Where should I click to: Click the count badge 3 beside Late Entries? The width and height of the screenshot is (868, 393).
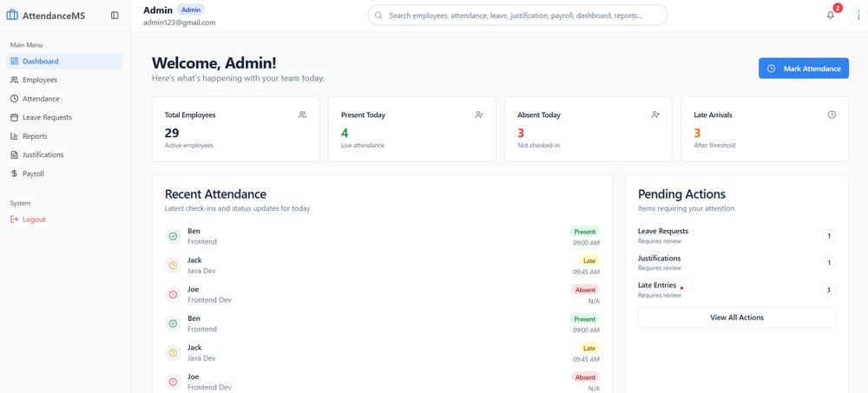click(829, 290)
